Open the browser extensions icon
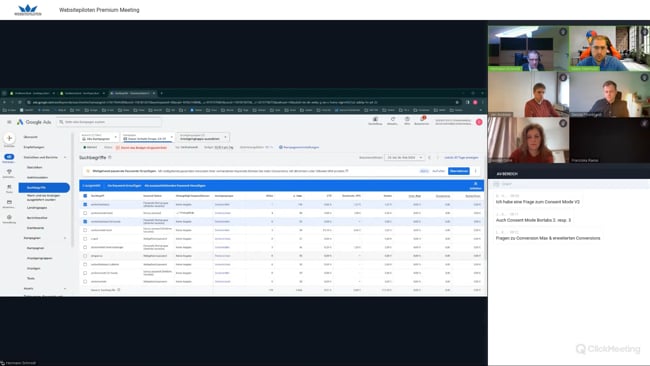Image resolution: width=650 pixels, height=366 pixels. (468, 102)
